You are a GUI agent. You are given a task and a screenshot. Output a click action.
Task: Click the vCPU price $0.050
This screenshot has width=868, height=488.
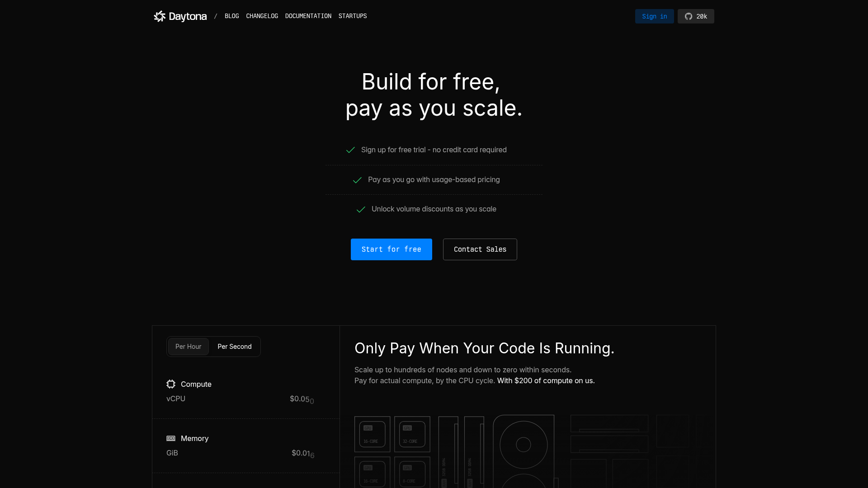click(x=302, y=399)
